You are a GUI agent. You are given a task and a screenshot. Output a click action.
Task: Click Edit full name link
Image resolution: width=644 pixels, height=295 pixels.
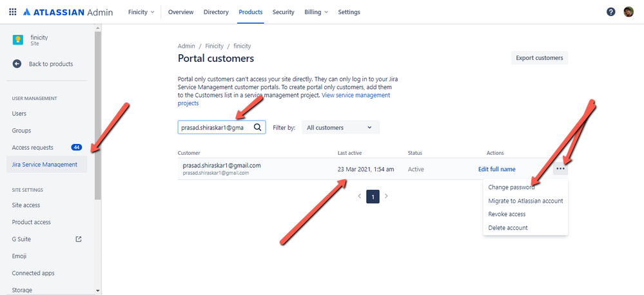pos(496,169)
